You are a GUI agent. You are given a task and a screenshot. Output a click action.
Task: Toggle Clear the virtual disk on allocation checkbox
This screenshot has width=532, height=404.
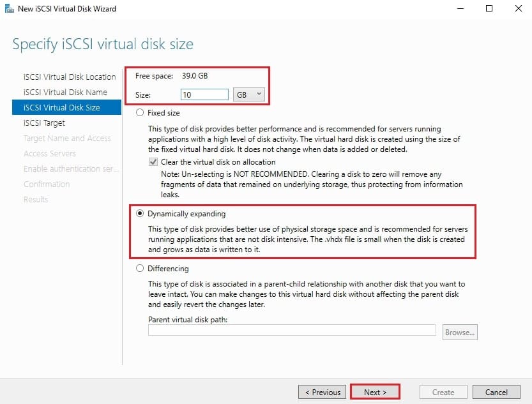(x=153, y=161)
